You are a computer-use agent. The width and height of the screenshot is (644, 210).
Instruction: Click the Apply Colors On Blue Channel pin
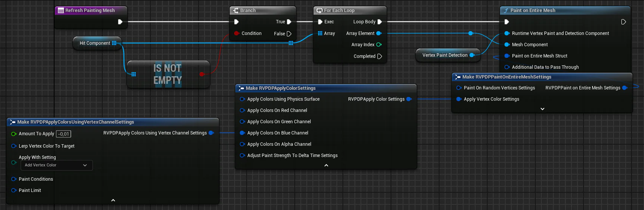[x=242, y=133]
